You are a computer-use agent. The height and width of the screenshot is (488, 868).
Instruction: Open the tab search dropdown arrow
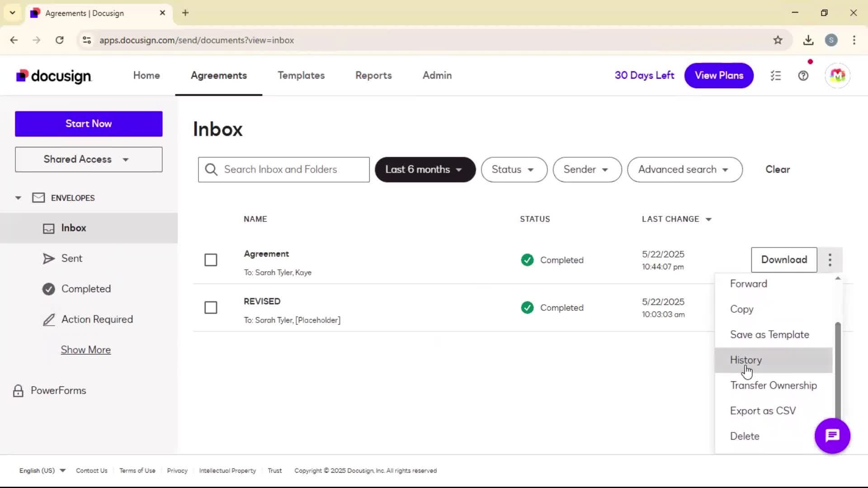point(13,13)
